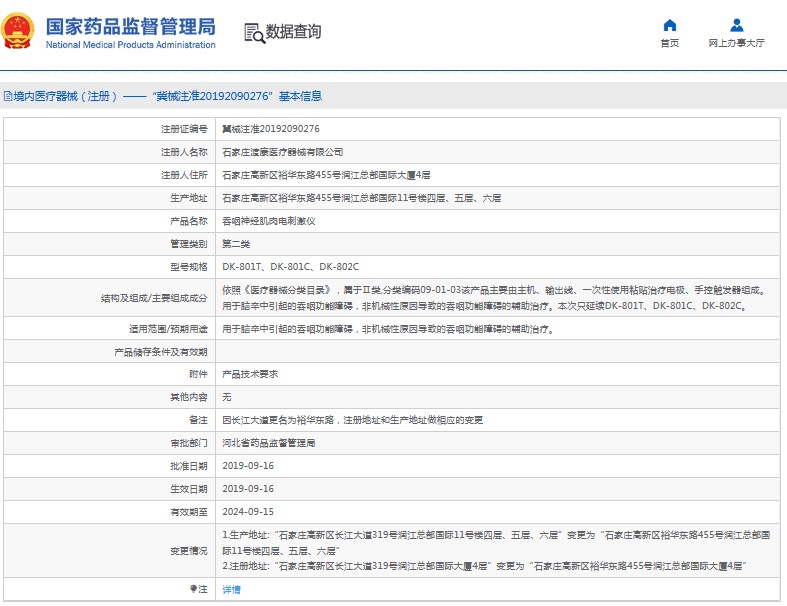The image size is (787, 606).
Task: Click the 产品储存条件及有效期 label
Action: 161,352
